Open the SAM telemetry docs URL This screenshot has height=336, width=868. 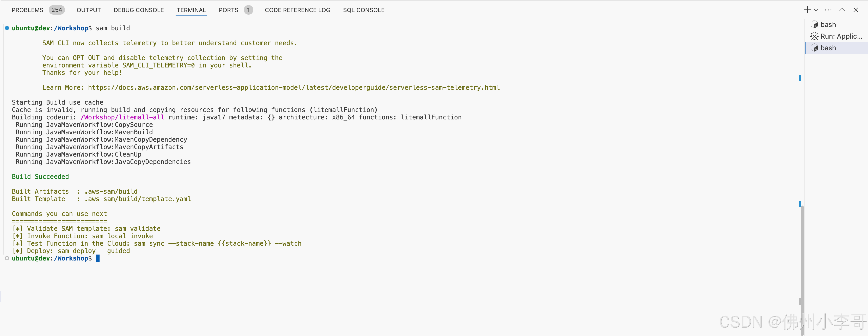[x=294, y=88]
